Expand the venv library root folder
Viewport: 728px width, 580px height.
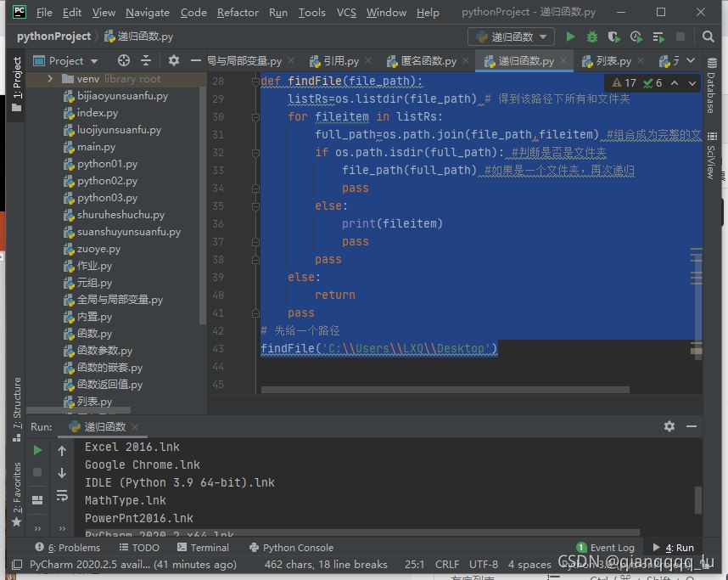coord(51,79)
